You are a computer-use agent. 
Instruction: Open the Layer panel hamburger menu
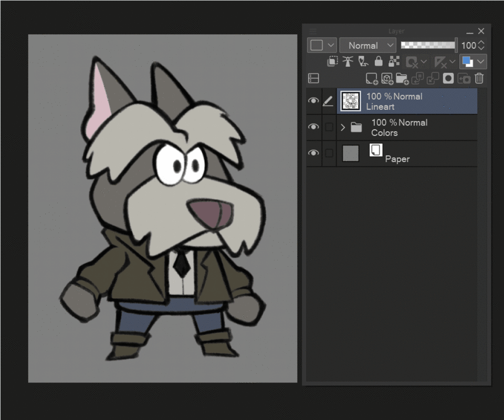coord(313,31)
